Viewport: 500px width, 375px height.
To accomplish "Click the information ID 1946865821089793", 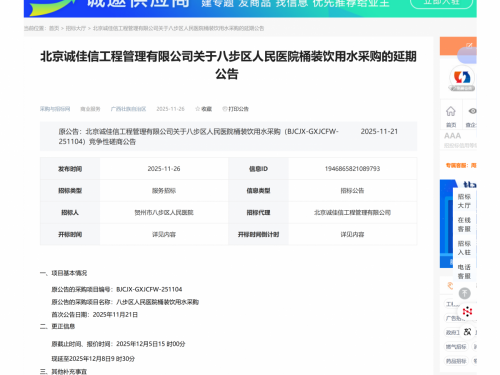I will pyautogui.click(x=352, y=169).
